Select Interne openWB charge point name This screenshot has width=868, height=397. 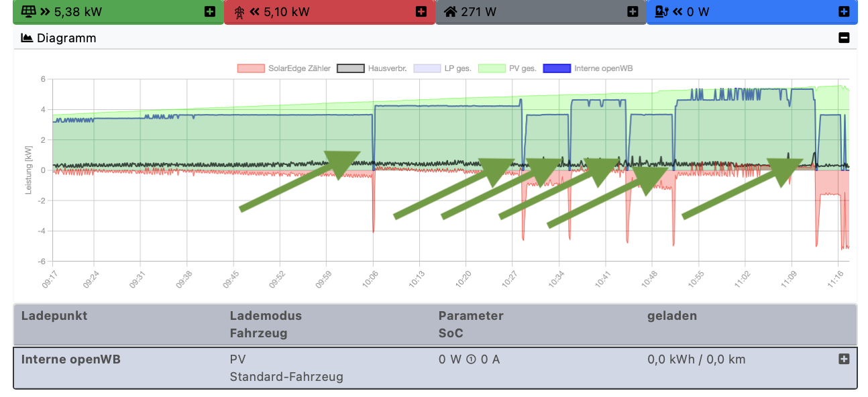point(71,359)
